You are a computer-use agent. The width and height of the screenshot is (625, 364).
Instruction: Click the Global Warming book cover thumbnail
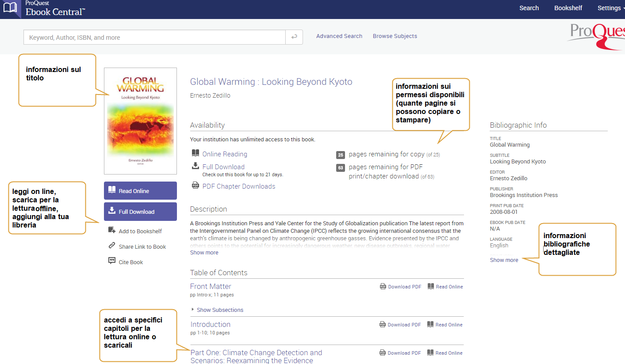click(x=140, y=121)
